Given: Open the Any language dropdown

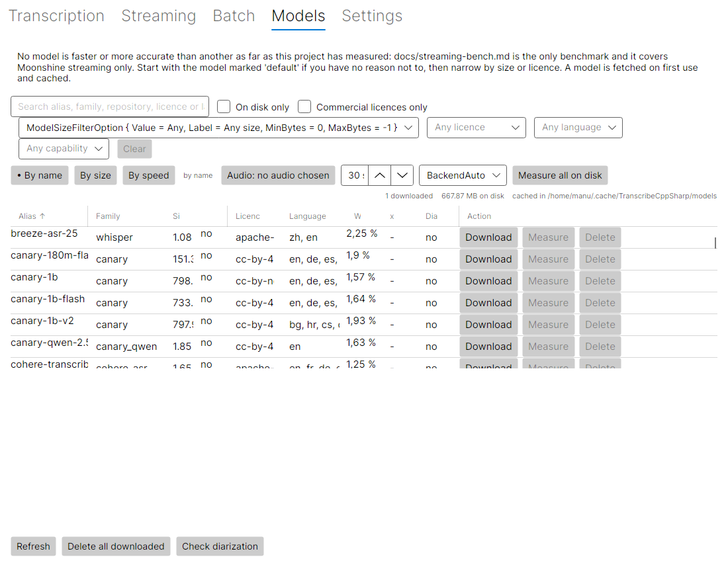Looking at the screenshot, I should pyautogui.click(x=578, y=128).
